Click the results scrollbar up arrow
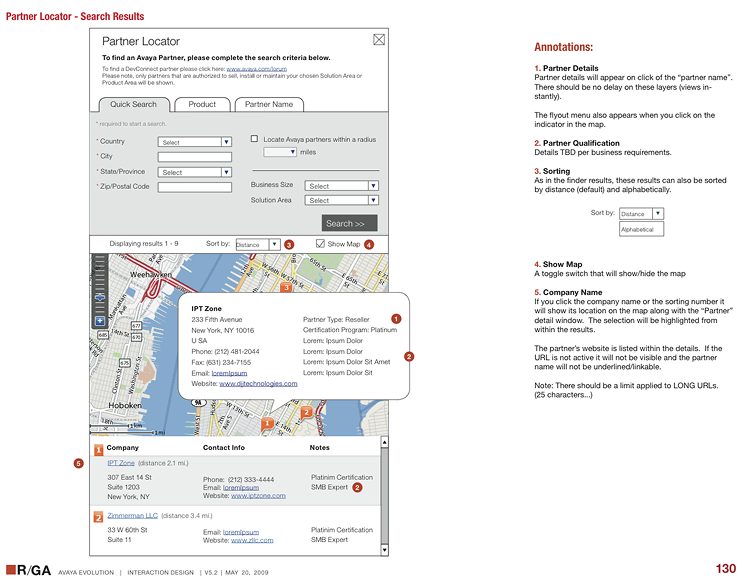Image resolution: width=750 pixels, height=582 pixels. point(385,442)
